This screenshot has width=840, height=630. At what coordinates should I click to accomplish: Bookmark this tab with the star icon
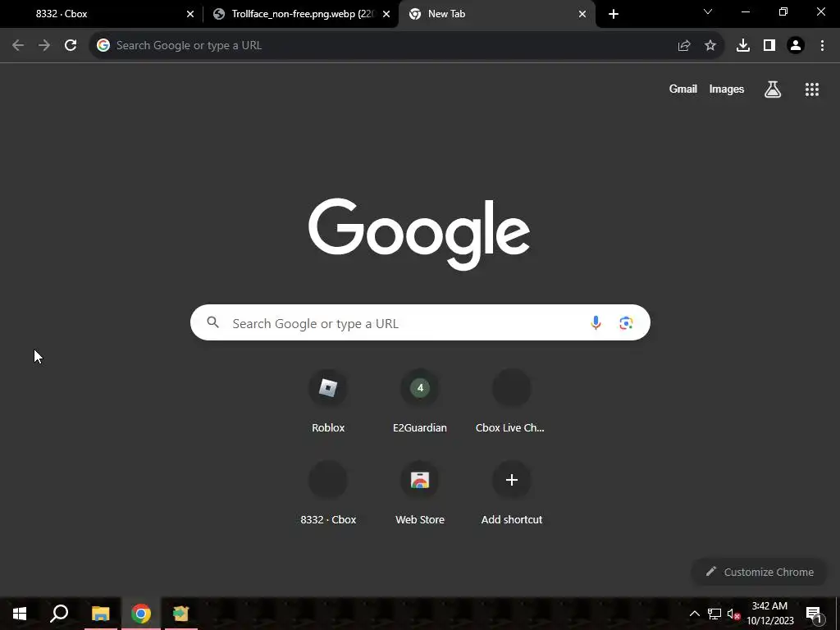click(710, 46)
